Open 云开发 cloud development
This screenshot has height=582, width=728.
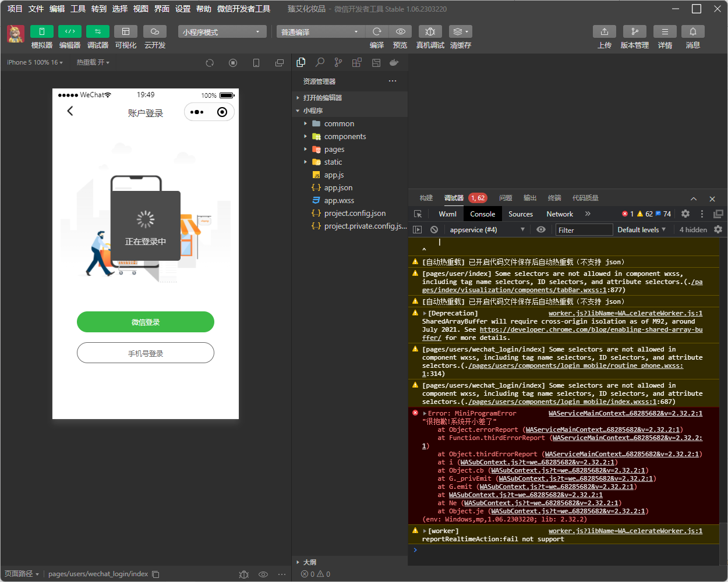click(155, 31)
